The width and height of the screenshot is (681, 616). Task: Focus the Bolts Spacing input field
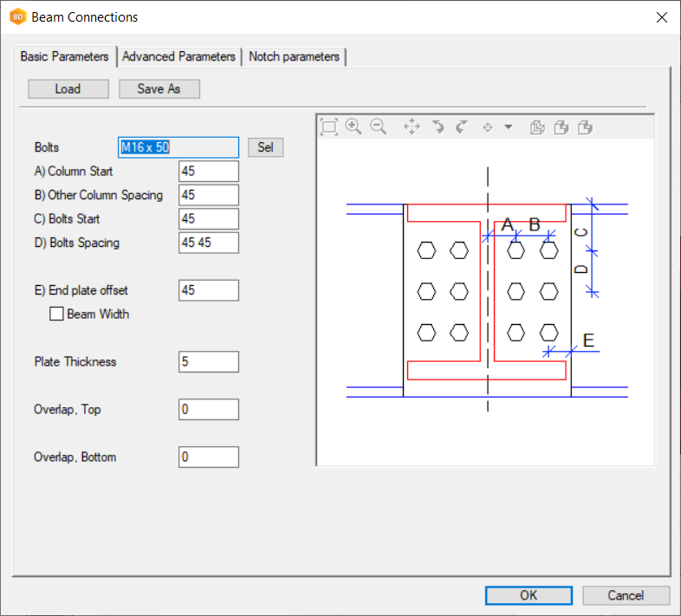tap(208, 243)
